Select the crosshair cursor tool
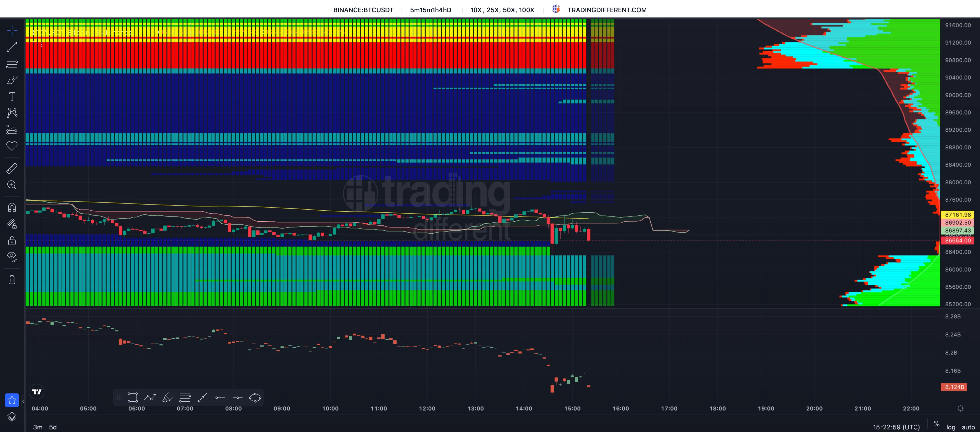The image size is (980, 434). 12,30
